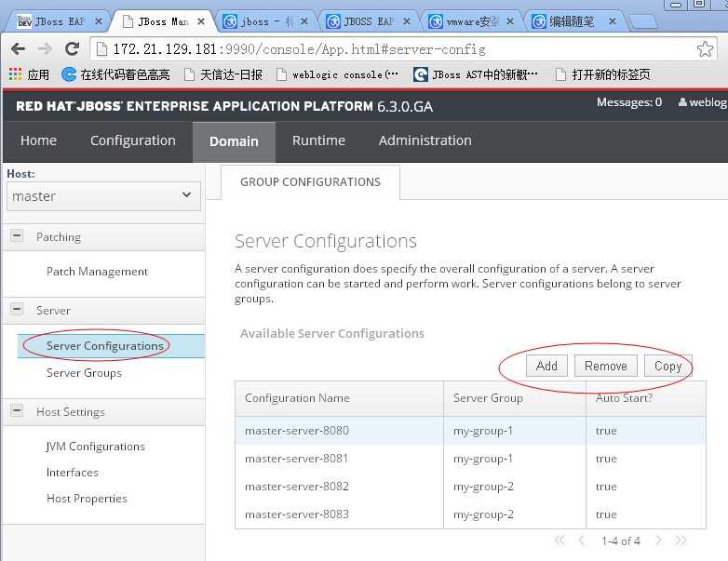Click the Remove button

click(x=605, y=367)
